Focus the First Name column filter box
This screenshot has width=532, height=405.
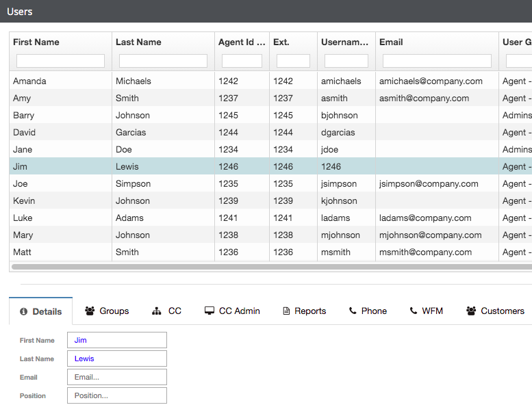click(x=60, y=61)
